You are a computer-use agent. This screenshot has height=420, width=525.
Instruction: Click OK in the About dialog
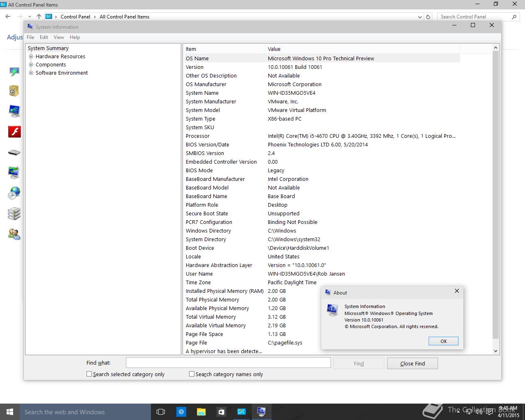[443, 341]
